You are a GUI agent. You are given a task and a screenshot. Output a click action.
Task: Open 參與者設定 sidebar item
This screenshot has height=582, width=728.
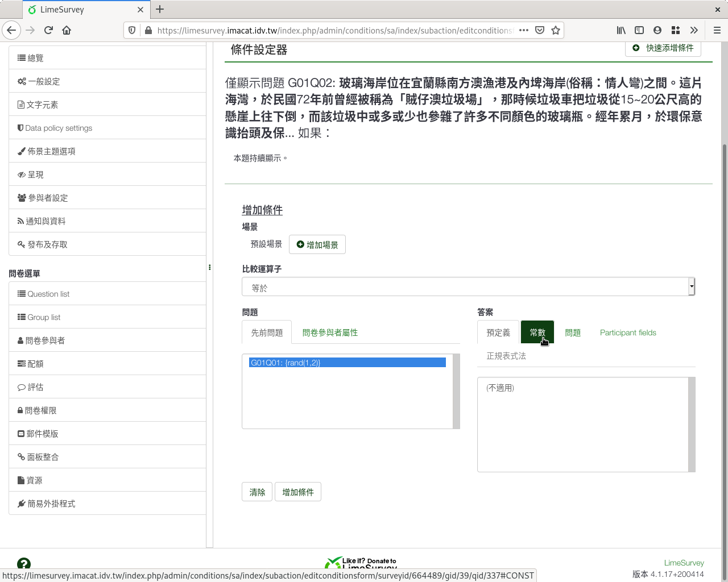107,198
